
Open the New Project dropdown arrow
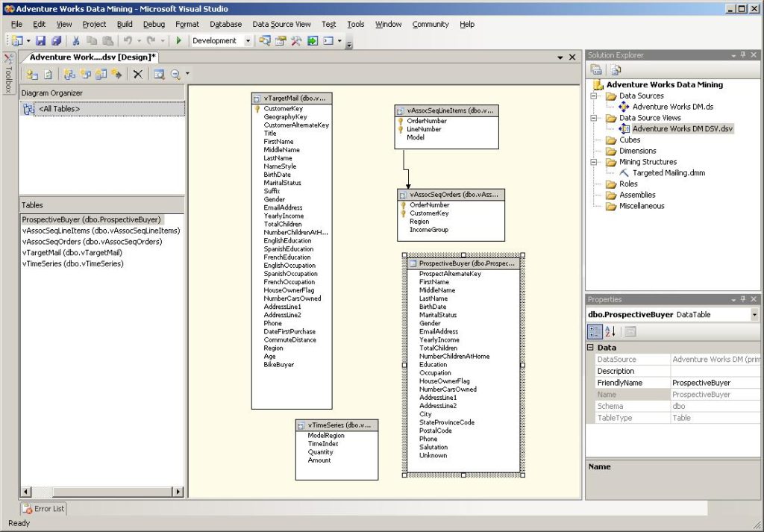pos(28,41)
